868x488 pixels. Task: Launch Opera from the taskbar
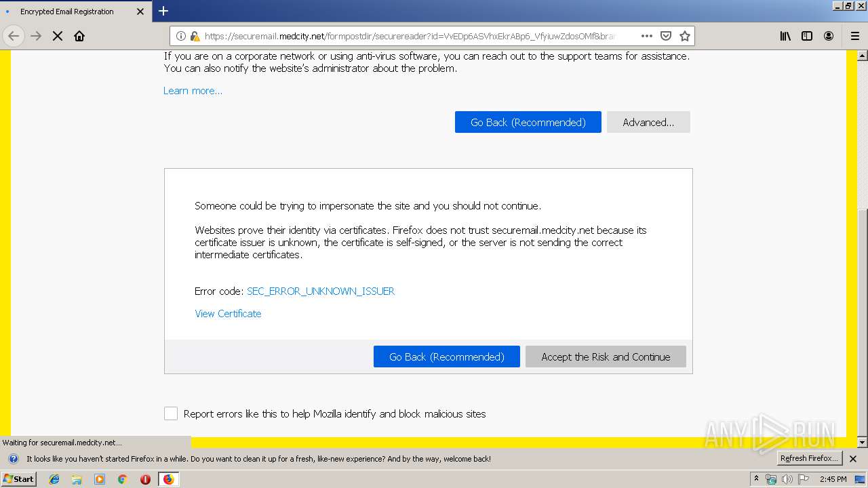[145, 479]
